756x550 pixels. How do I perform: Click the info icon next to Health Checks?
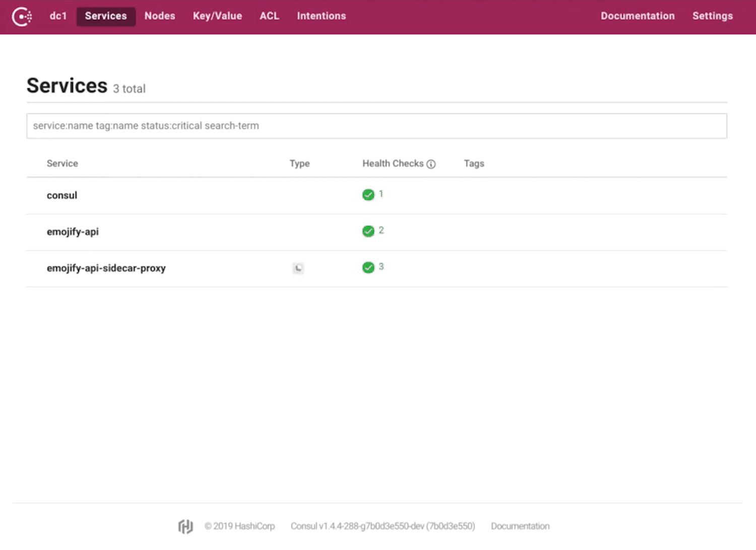click(431, 164)
